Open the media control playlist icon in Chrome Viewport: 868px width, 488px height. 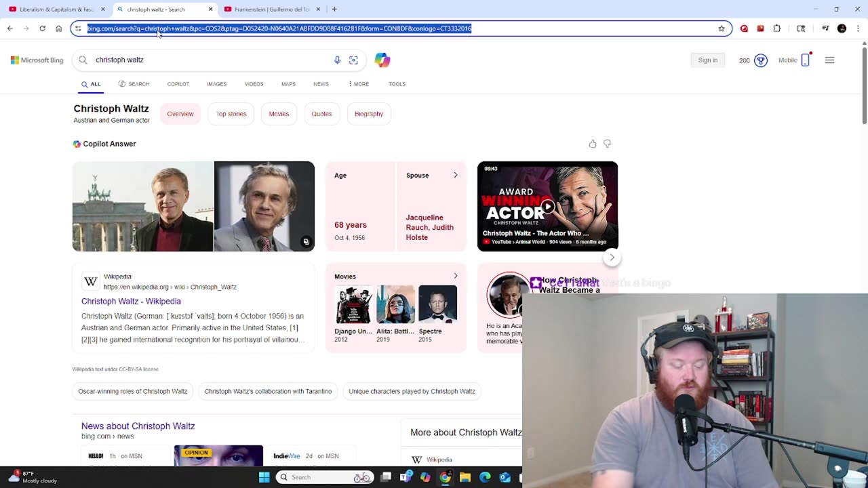pyautogui.click(x=825, y=28)
